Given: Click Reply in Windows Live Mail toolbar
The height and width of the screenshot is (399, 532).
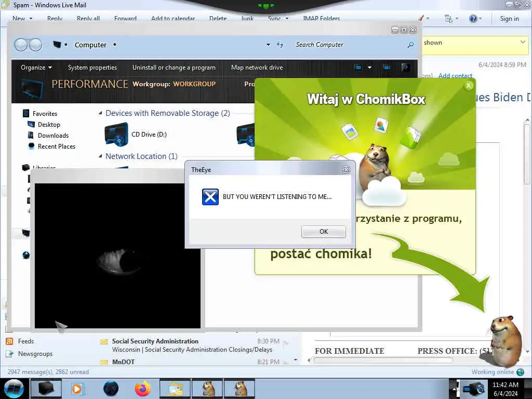Looking at the screenshot, I should tap(55, 19).
